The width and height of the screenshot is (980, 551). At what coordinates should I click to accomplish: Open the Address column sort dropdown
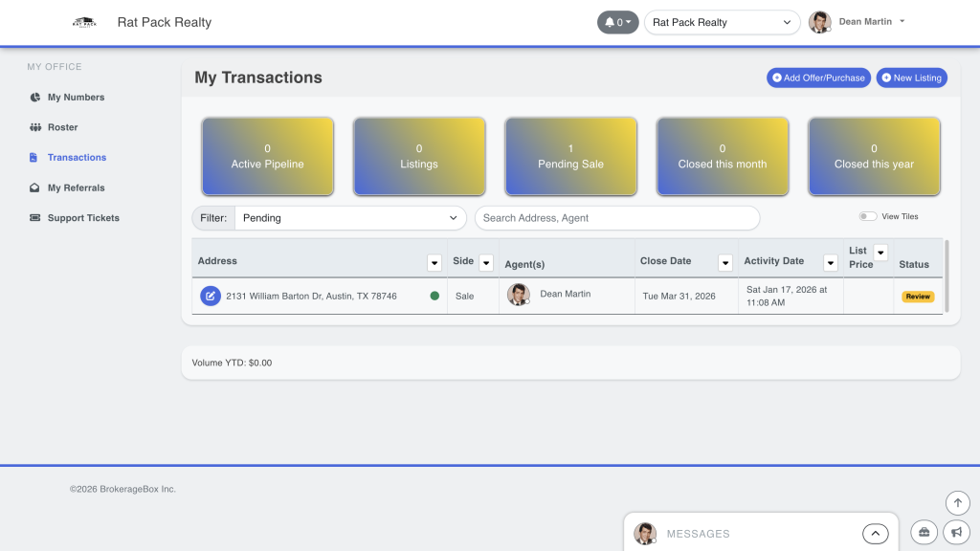point(434,262)
